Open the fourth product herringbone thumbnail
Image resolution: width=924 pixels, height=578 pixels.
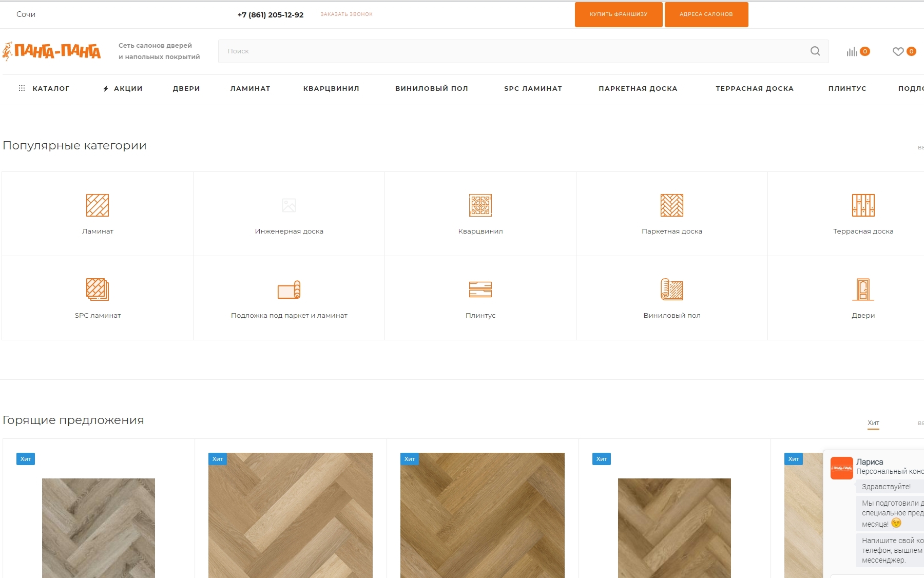pyautogui.click(x=675, y=528)
